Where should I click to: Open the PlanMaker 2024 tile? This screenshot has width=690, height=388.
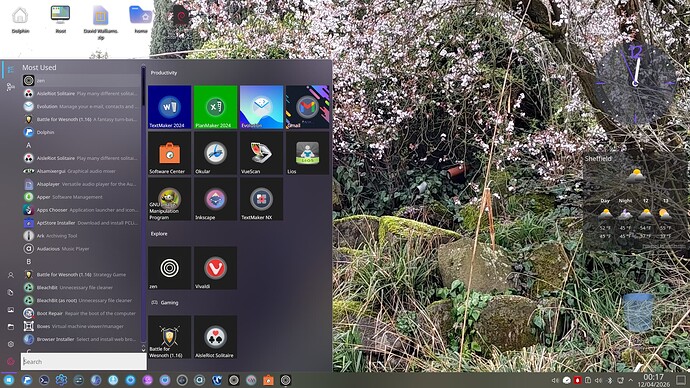[216, 107]
